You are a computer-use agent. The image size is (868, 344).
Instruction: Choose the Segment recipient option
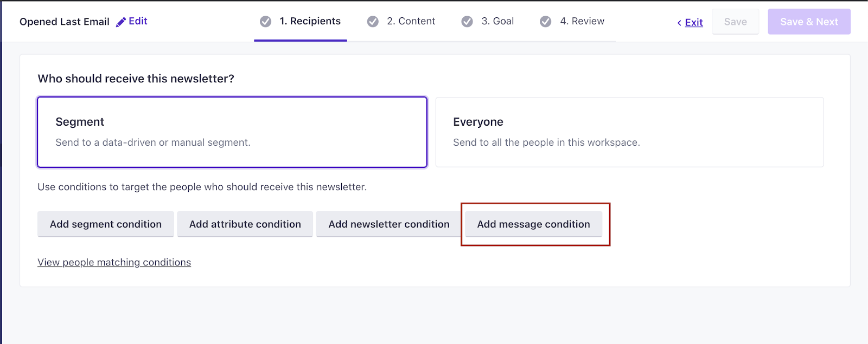232,132
